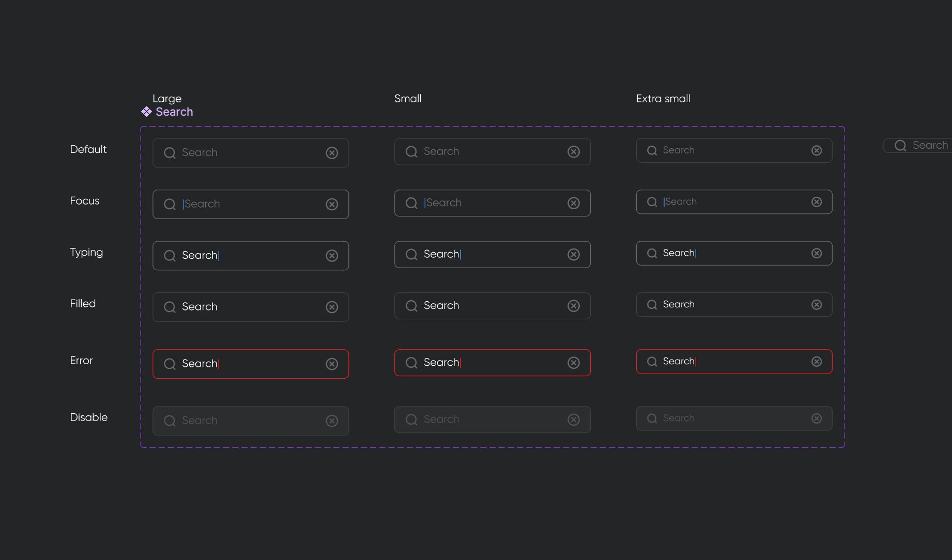Select the Default row label

pyautogui.click(x=88, y=149)
